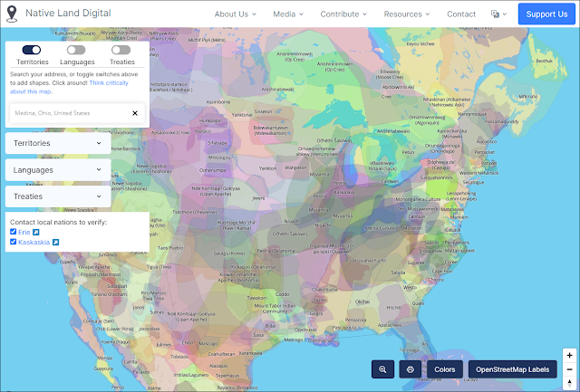
Task: Open the Media menu
Action: click(288, 14)
